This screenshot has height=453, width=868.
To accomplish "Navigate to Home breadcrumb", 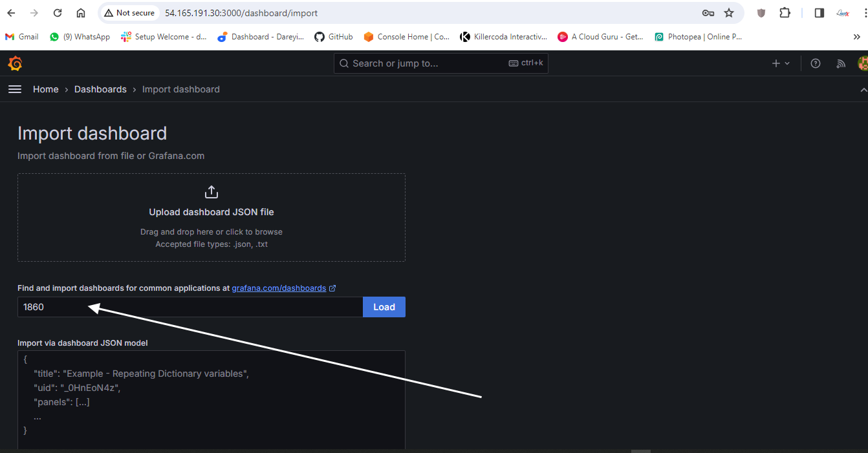I will tap(46, 89).
